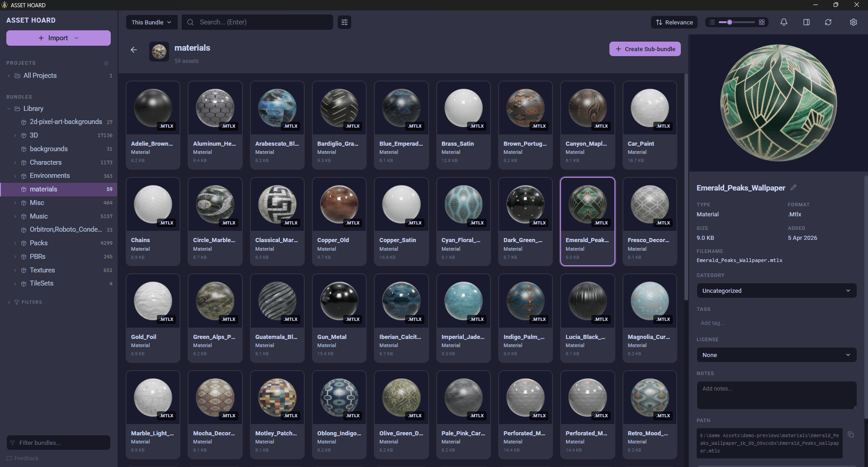Switch to list view mode
This screenshot has width=868, height=467.
click(x=711, y=22)
